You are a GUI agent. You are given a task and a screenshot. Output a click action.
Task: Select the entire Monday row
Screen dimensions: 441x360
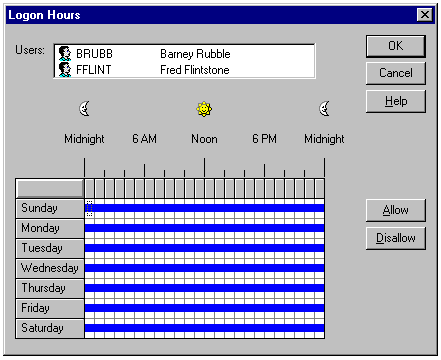(x=50, y=229)
